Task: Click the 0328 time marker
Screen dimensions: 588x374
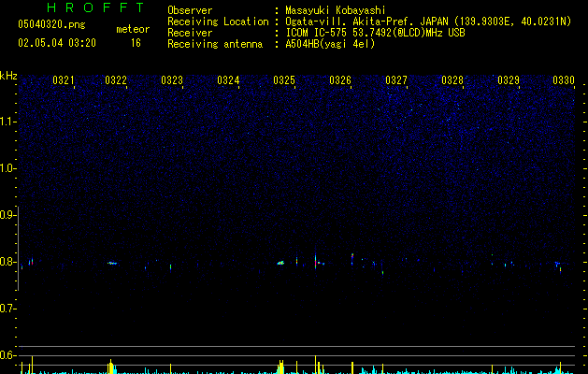Action: (452, 80)
